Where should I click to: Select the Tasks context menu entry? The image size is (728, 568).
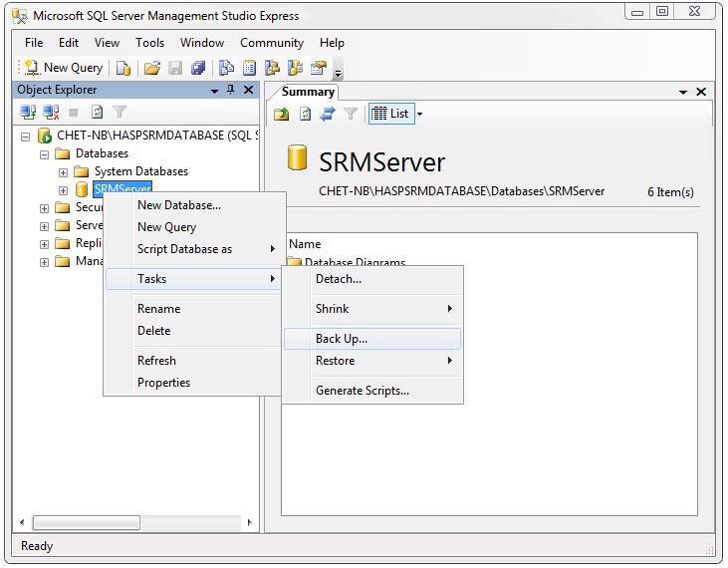click(x=193, y=279)
